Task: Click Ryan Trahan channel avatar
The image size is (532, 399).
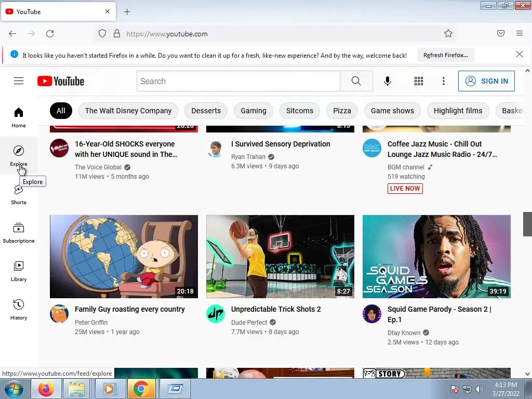Action: 216,148
